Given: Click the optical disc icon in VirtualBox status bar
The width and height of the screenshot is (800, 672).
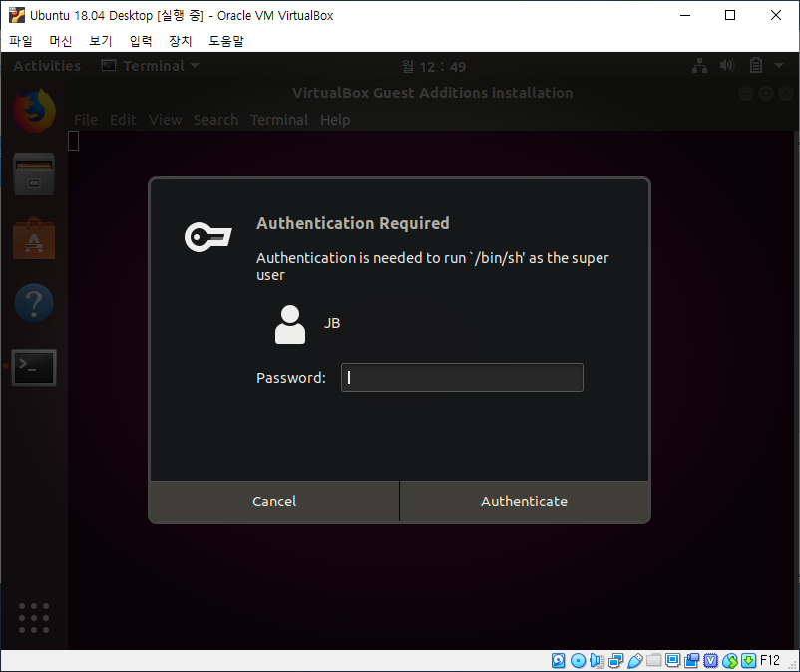Looking at the screenshot, I should [578, 661].
